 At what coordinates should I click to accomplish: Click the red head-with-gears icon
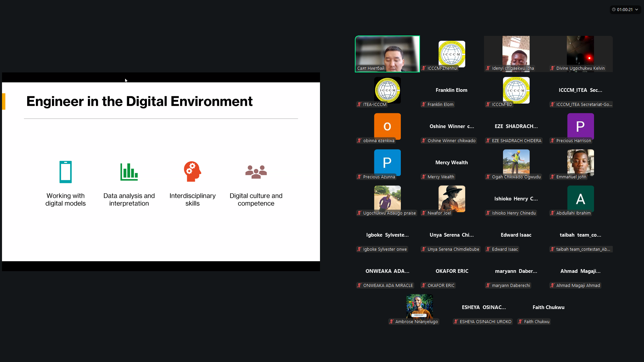(x=192, y=172)
